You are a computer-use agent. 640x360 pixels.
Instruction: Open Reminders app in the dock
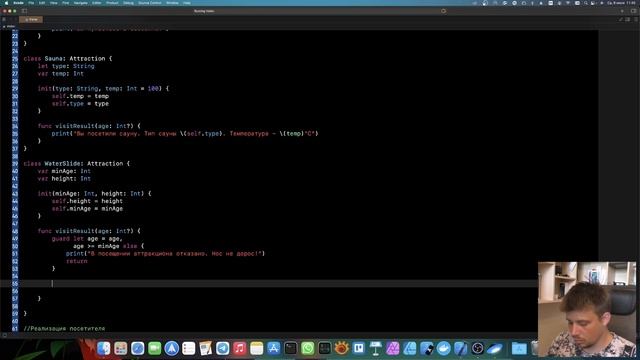click(x=189, y=348)
